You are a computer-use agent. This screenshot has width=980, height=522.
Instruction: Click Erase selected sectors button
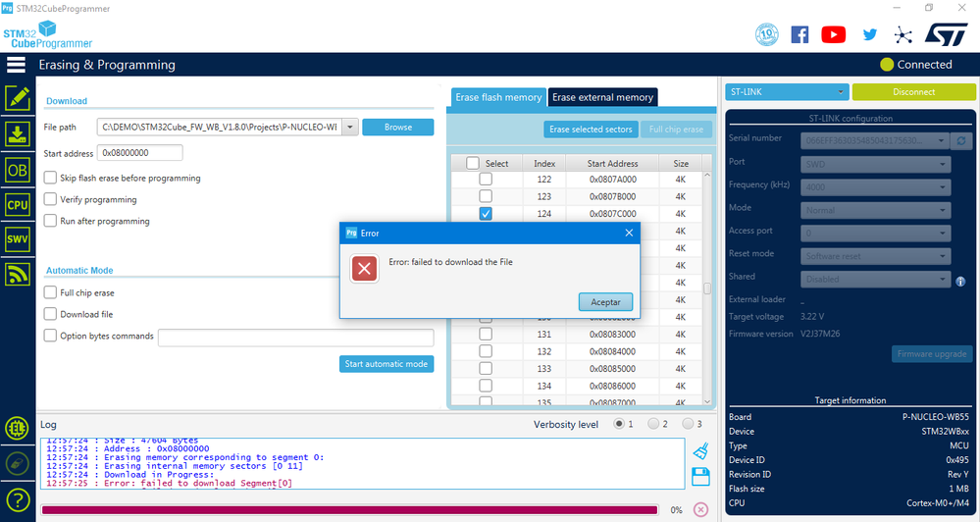coord(591,129)
